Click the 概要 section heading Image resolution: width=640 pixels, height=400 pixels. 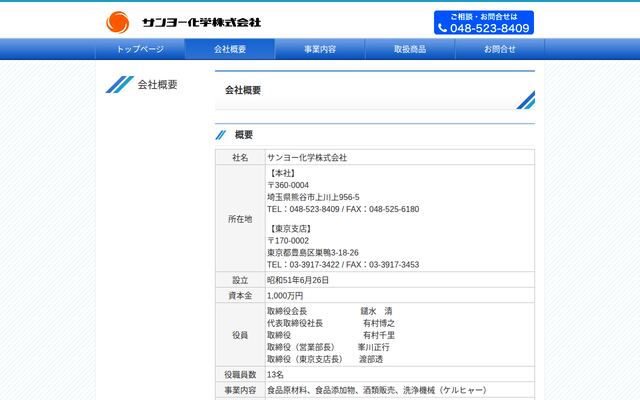[x=244, y=135]
